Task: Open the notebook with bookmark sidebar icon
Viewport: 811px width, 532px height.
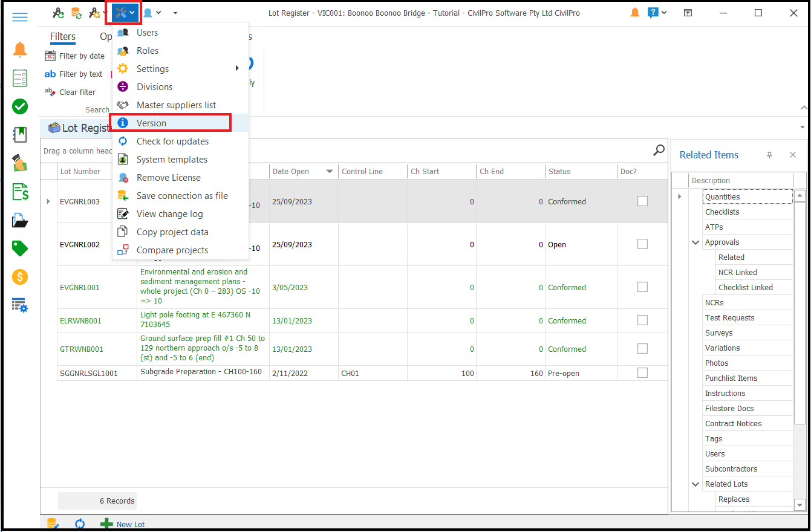Action: tap(20, 135)
